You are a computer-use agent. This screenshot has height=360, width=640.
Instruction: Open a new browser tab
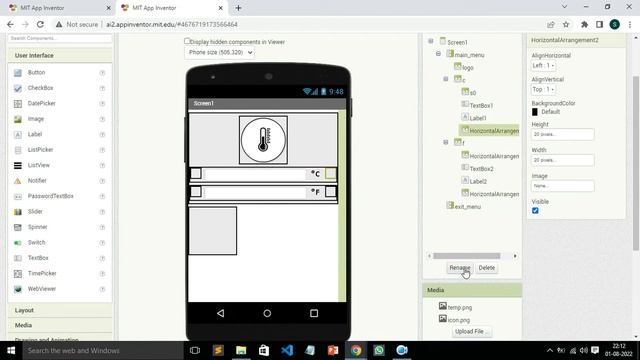pos(238,8)
